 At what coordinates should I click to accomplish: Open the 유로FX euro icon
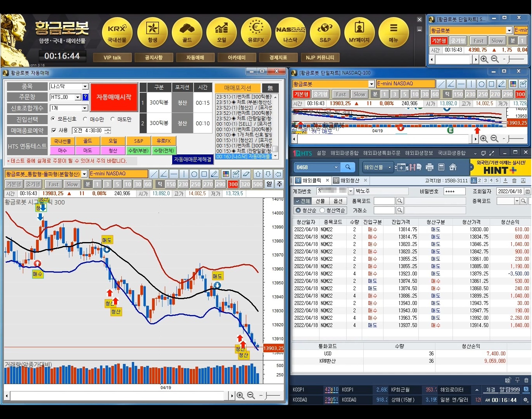[x=256, y=32]
